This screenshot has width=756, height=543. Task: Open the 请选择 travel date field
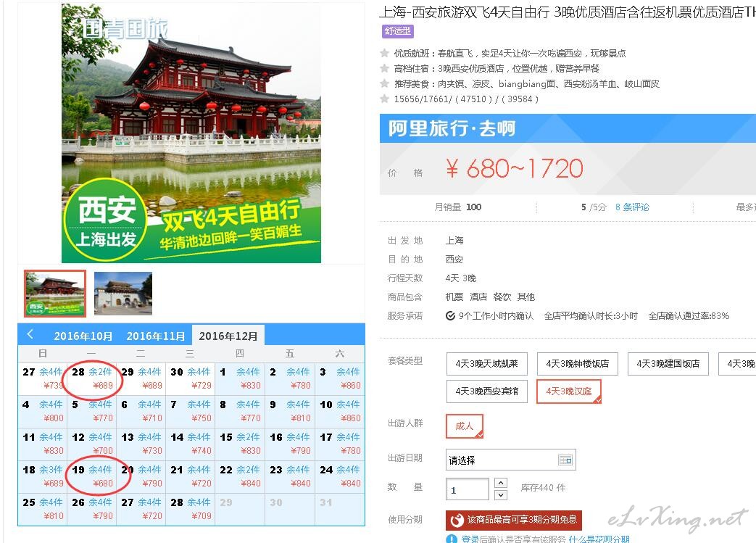[510, 460]
